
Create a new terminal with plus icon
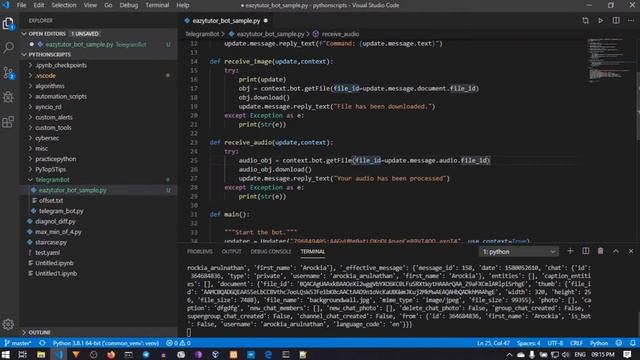[570, 251]
